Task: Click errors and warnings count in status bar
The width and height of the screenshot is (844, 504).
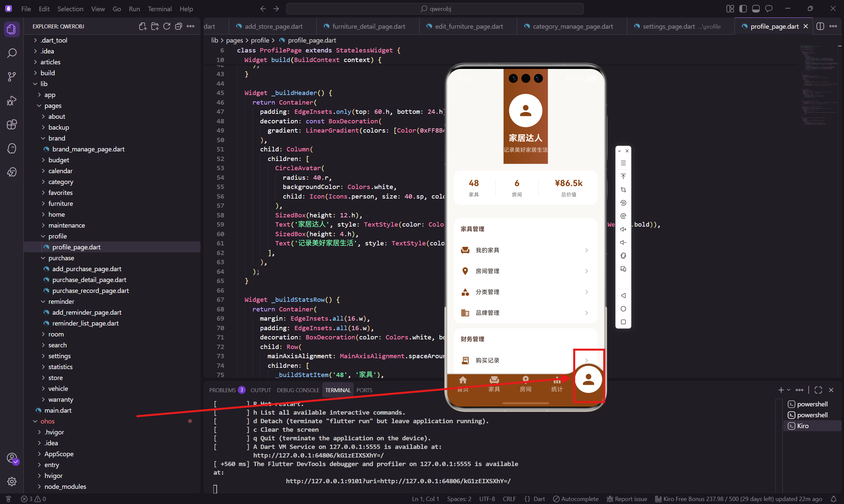Action: (33, 499)
